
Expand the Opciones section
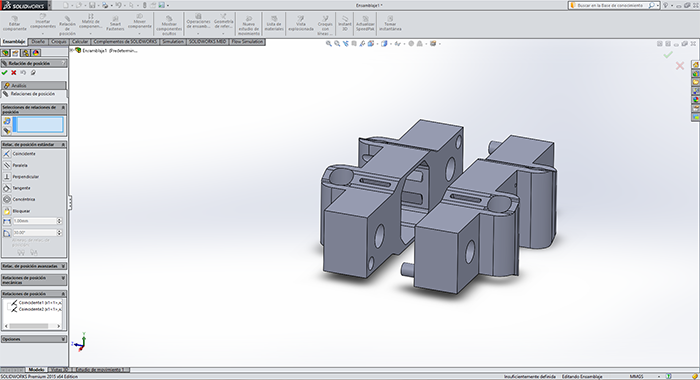(x=34, y=339)
